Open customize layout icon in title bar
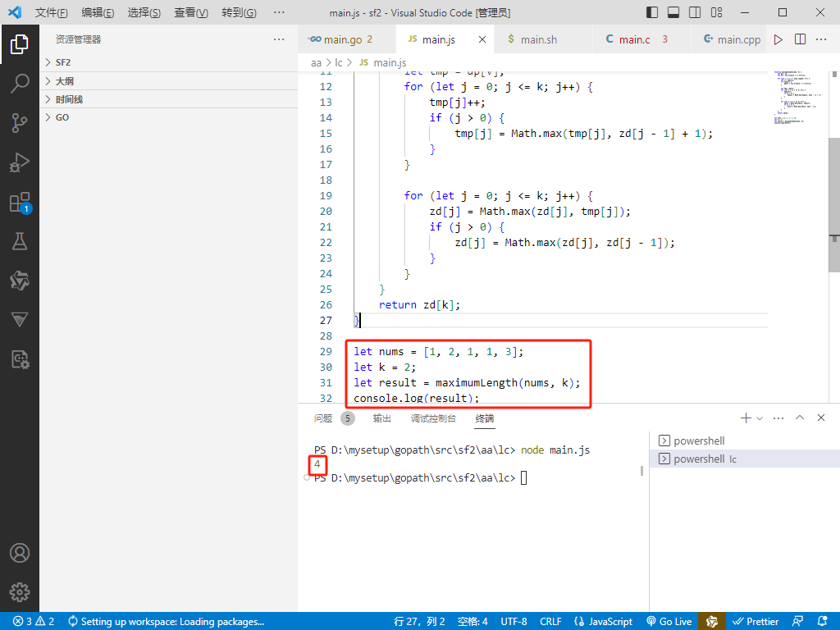This screenshot has width=840, height=630. point(716,12)
